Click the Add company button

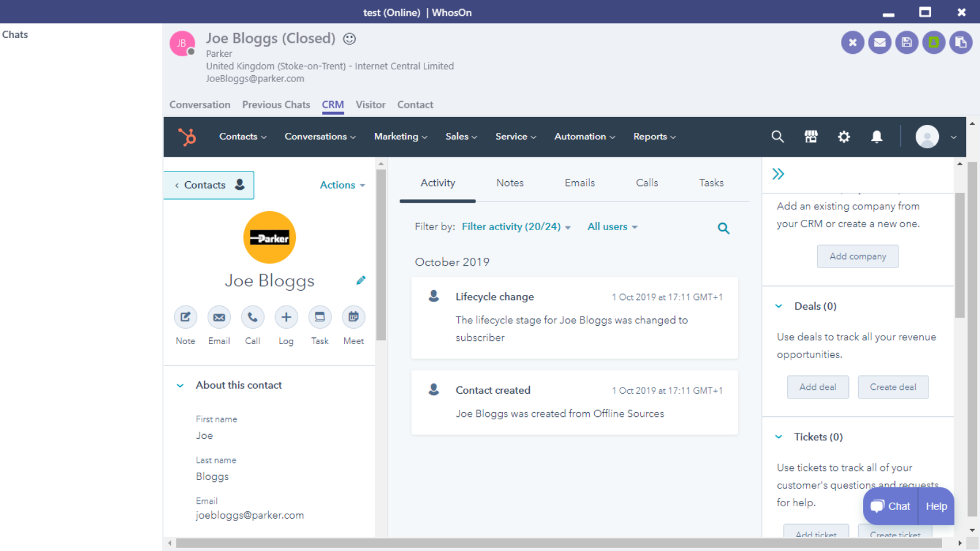[x=858, y=257]
